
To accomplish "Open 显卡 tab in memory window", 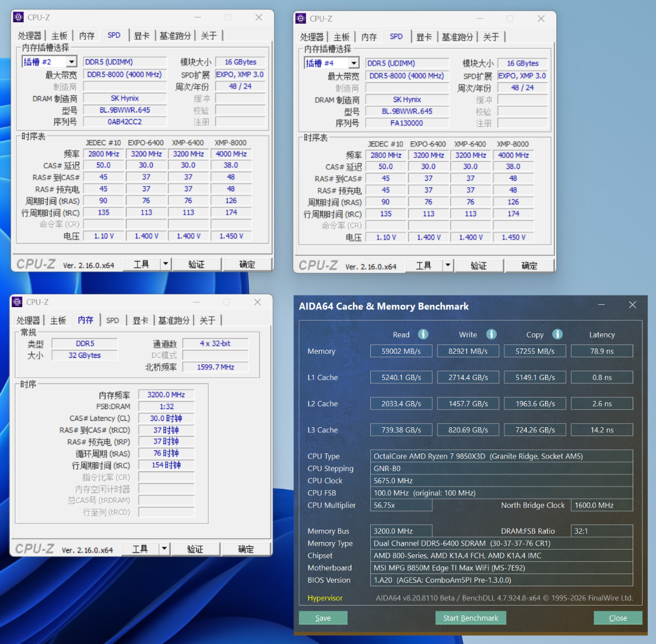I will coord(140,321).
